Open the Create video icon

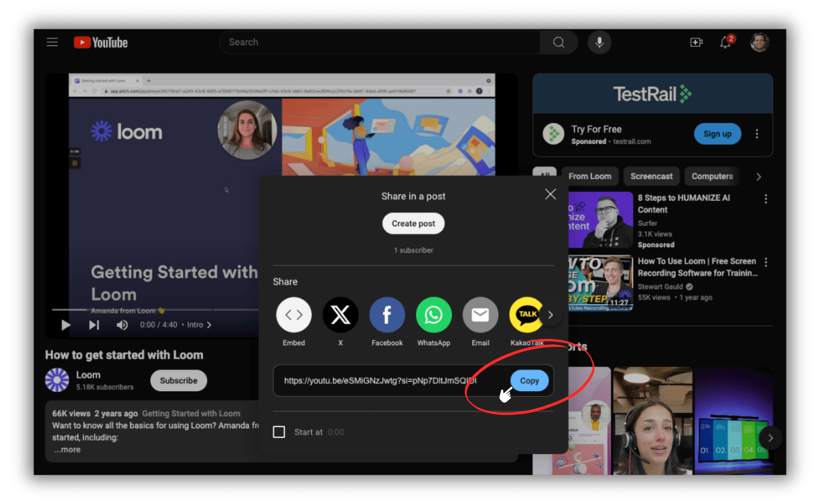point(696,42)
